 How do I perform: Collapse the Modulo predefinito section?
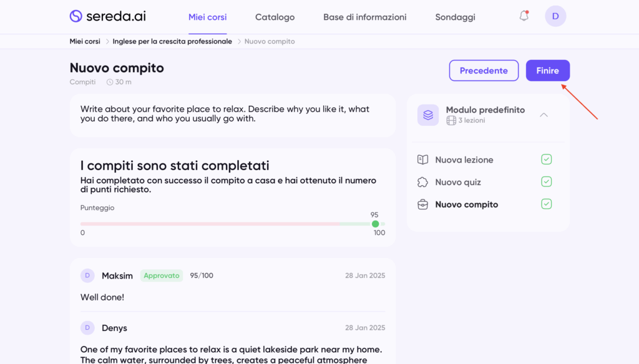click(x=544, y=115)
